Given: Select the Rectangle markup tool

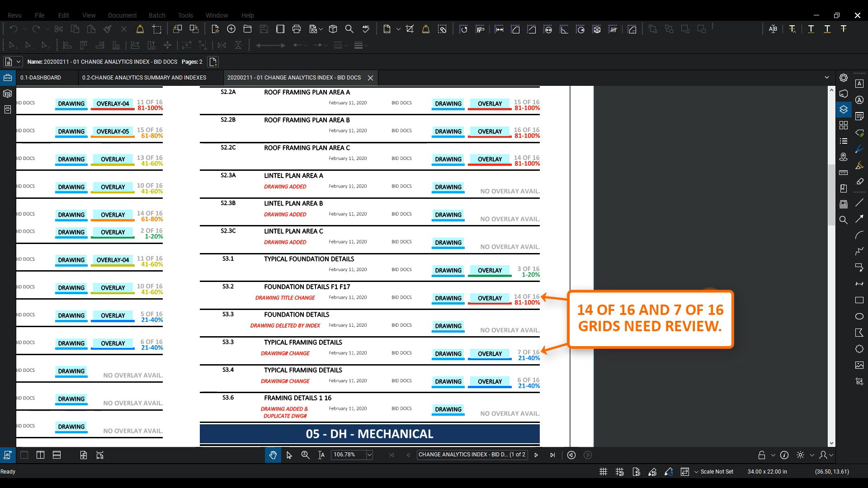Looking at the screenshot, I should point(859,300).
